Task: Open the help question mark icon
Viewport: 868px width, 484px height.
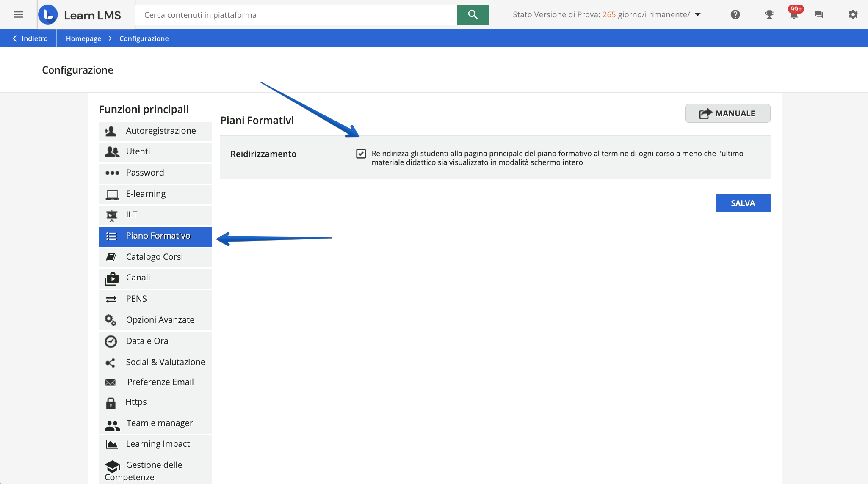Action: 735,15
